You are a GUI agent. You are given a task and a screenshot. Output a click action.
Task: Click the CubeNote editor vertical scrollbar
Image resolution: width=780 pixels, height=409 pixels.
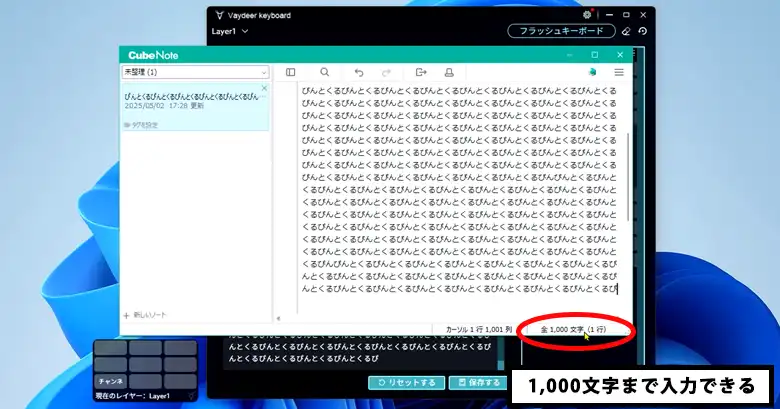(x=628, y=177)
